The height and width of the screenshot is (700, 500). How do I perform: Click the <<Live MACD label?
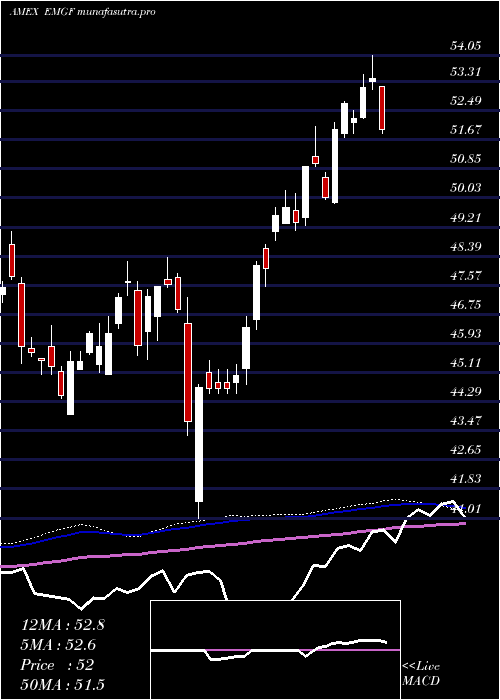[421, 674]
